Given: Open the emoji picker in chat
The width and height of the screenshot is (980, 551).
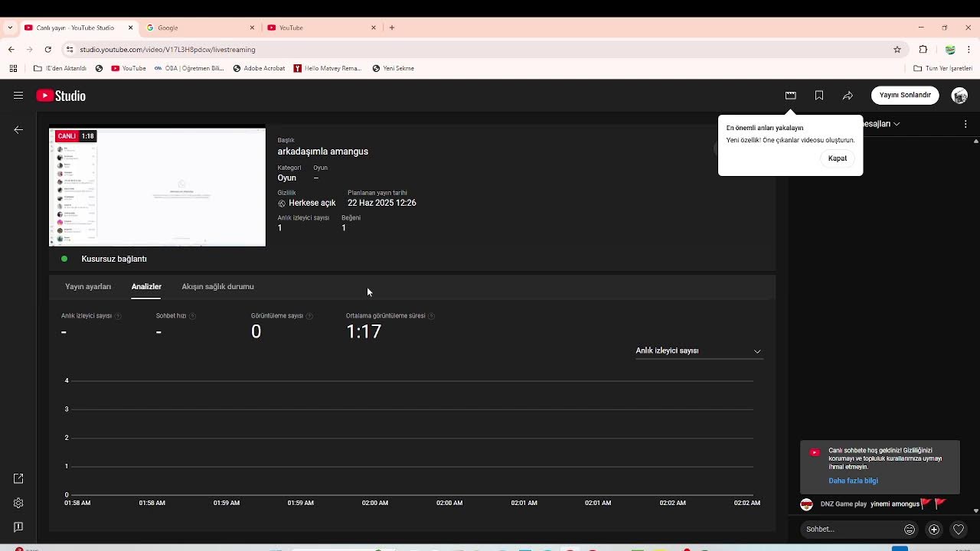Looking at the screenshot, I should 910,530.
